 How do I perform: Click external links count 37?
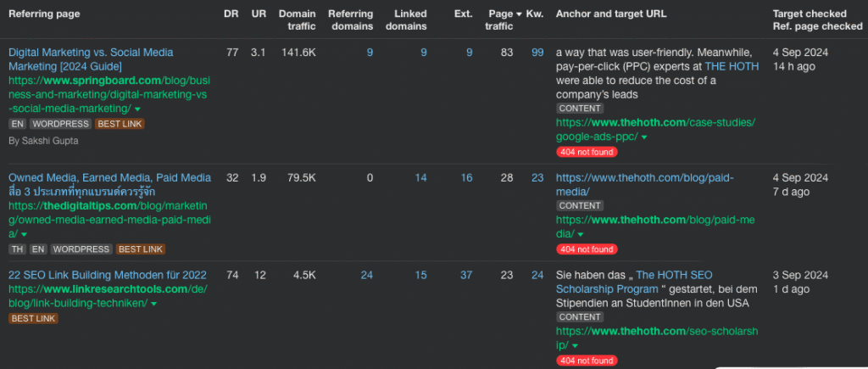point(466,275)
